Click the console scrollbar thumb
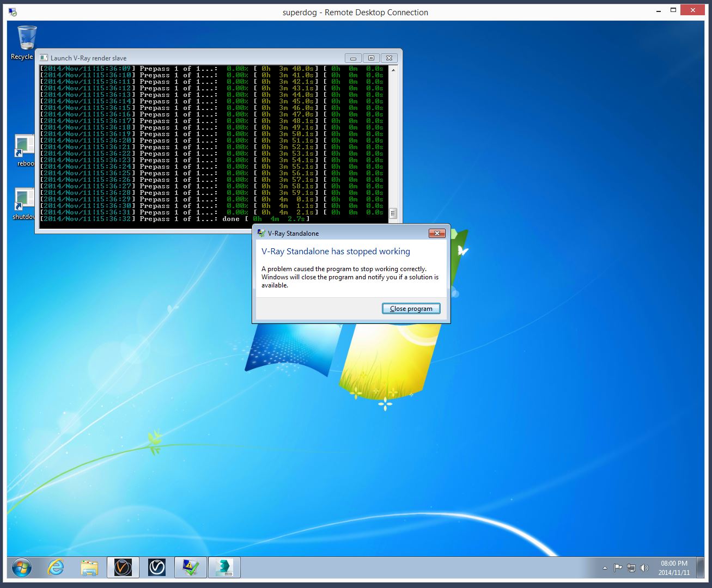This screenshot has height=588, width=712. click(x=393, y=213)
